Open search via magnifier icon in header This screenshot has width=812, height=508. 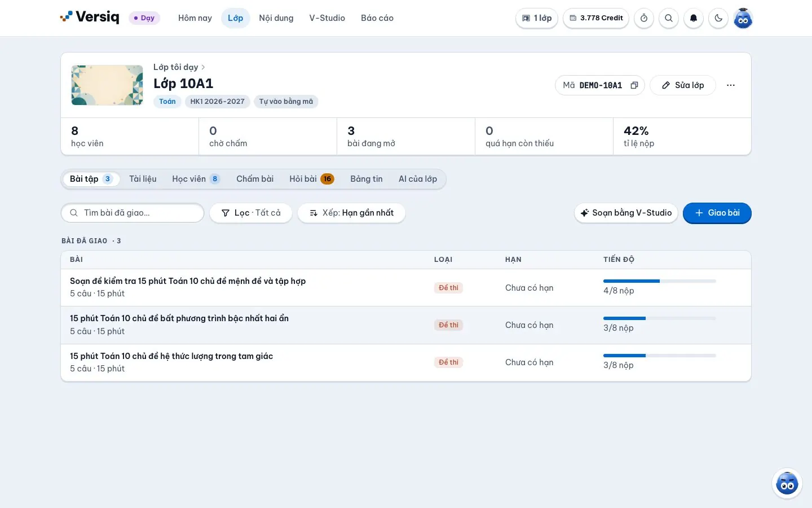pos(669,18)
